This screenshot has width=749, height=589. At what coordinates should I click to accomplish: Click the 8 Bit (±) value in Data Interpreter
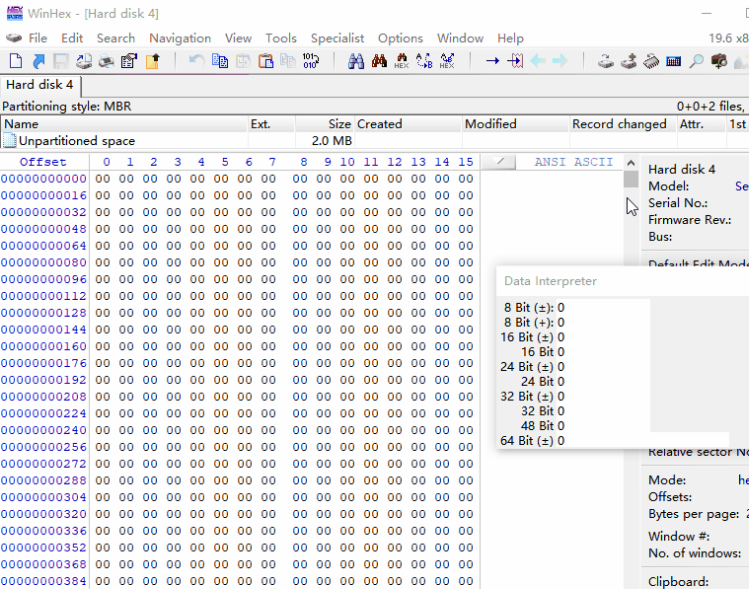[561, 308]
